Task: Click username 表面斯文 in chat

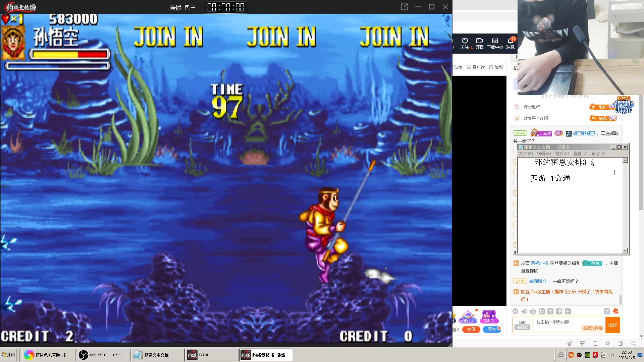Action: point(538,281)
